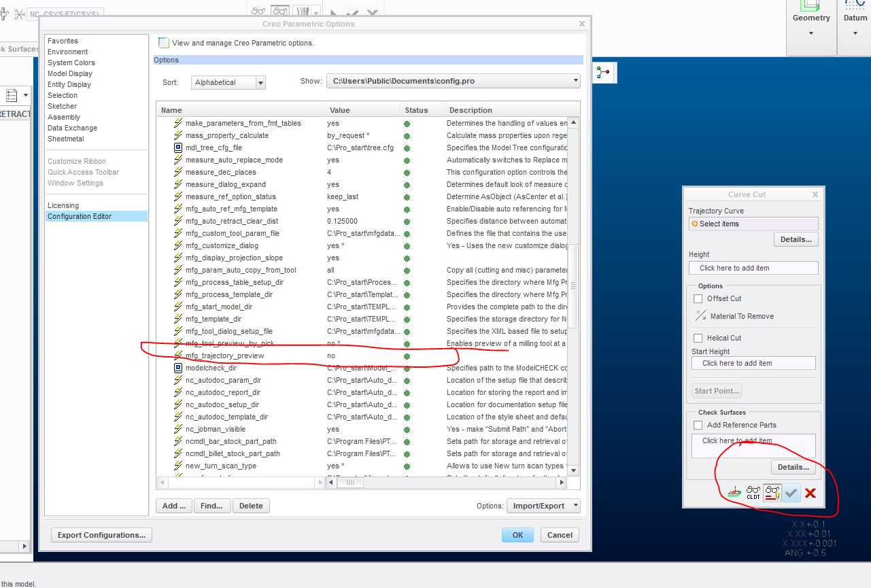Image resolution: width=871 pixels, height=588 pixels.
Task: Click the Check Surfaces collector field
Action: (x=753, y=446)
